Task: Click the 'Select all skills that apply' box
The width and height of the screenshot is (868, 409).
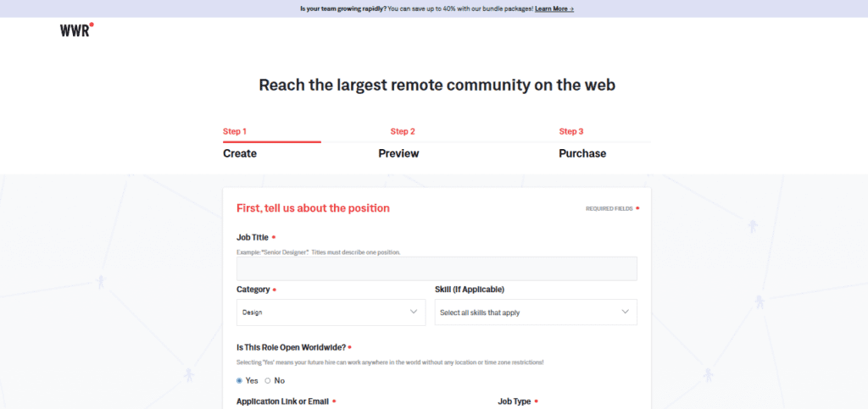Action: click(x=536, y=312)
